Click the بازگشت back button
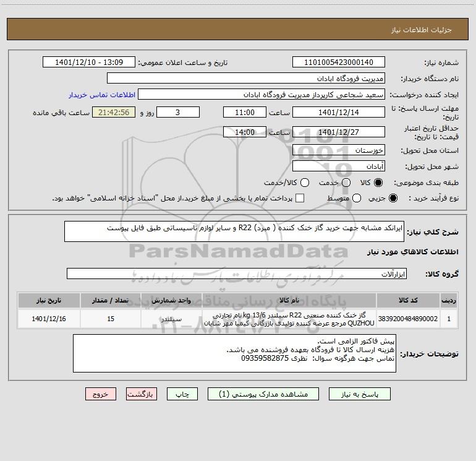This screenshot has height=461, width=476. 142,394
